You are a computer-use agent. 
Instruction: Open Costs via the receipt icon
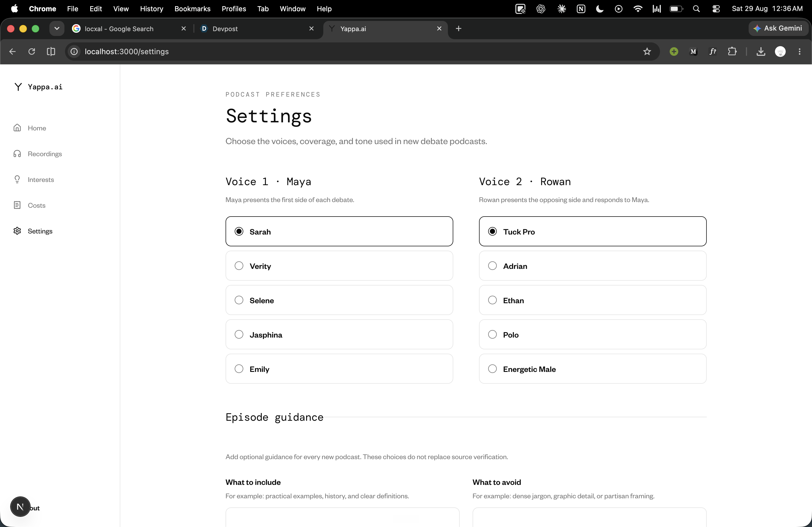coord(17,205)
